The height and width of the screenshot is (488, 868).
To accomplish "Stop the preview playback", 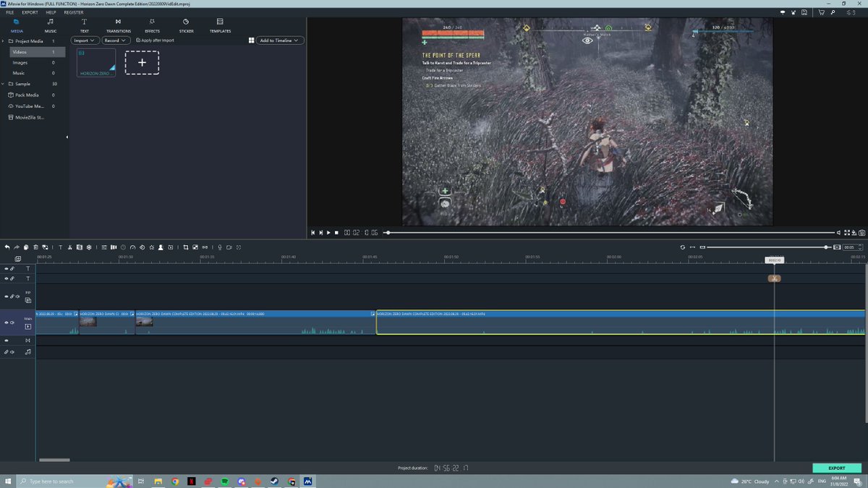I will pyautogui.click(x=336, y=233).
